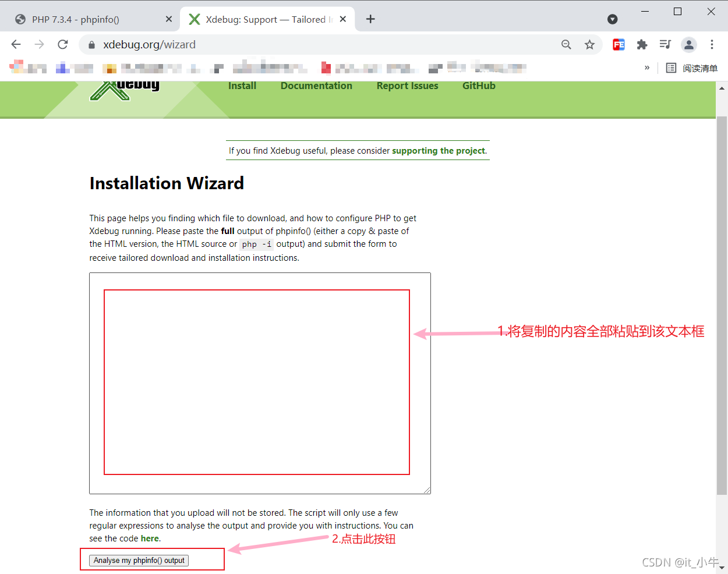This screenshot has height=574, width=728.
Task: Open the zoom magnifier icon in address bar
Action: tap(566, 45)
